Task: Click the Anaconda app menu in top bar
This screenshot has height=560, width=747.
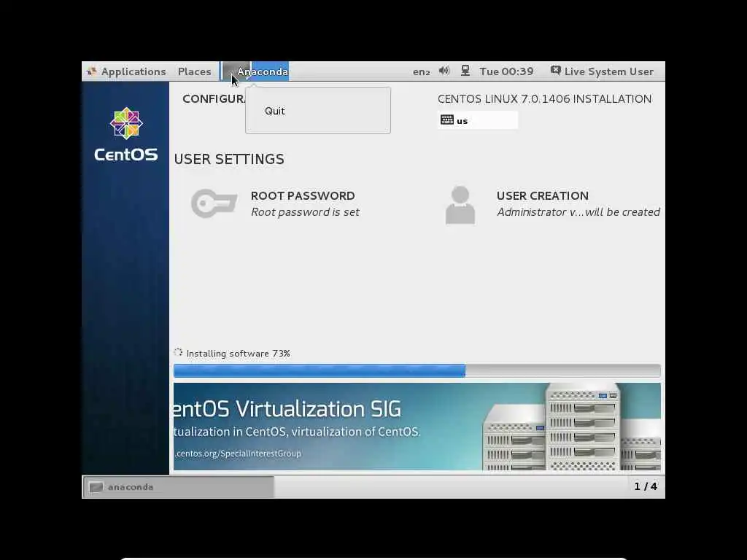Action: click(x=255, y=71)
